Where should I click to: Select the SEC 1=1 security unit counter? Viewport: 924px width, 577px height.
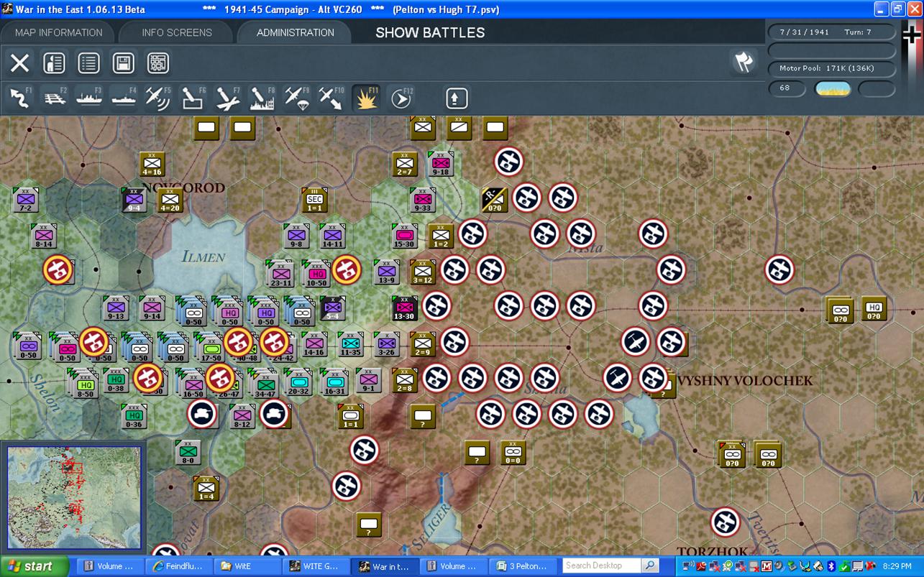click(x=315, y=200)
